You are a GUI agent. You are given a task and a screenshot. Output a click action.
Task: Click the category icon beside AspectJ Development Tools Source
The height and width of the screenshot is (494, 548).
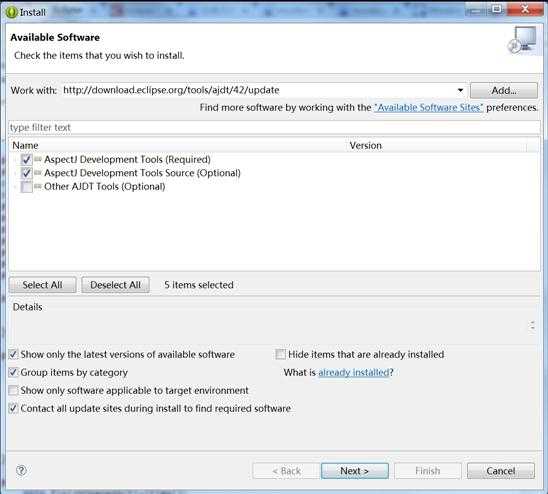pos(38,173)
